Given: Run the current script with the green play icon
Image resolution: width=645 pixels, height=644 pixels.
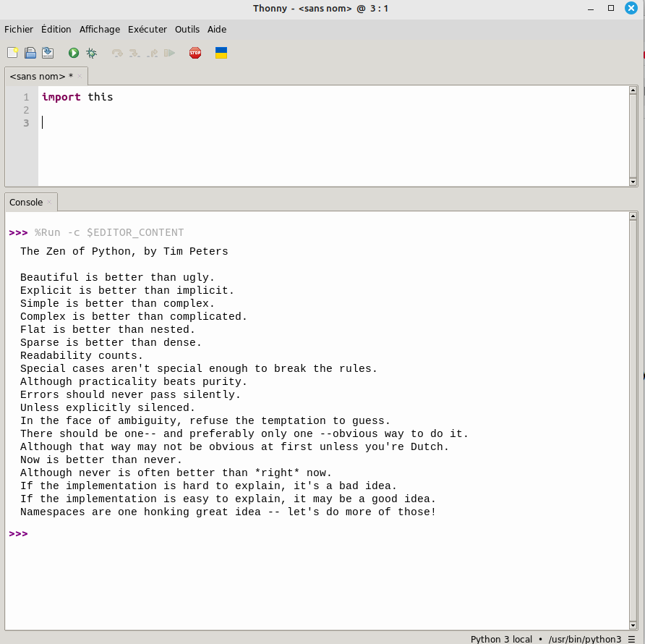Looking at the screenshot, I should tap(74, 53).
